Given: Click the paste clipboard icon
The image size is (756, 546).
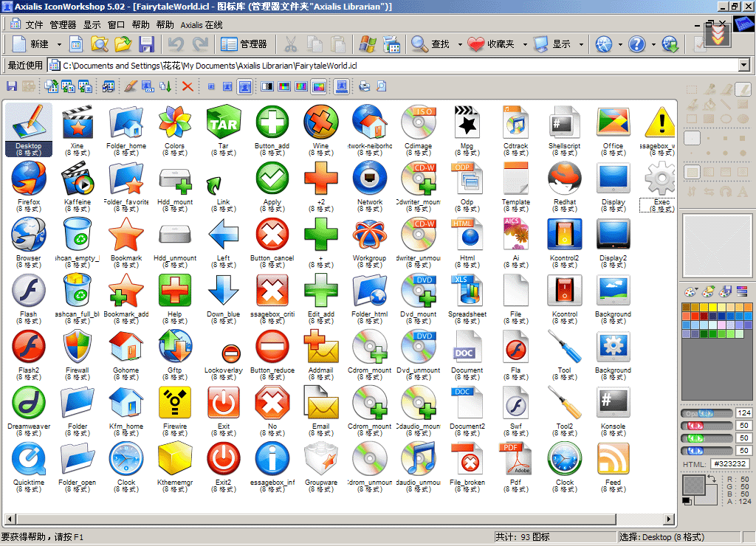Looking at the screenshot, I should (x=338, y=44).
